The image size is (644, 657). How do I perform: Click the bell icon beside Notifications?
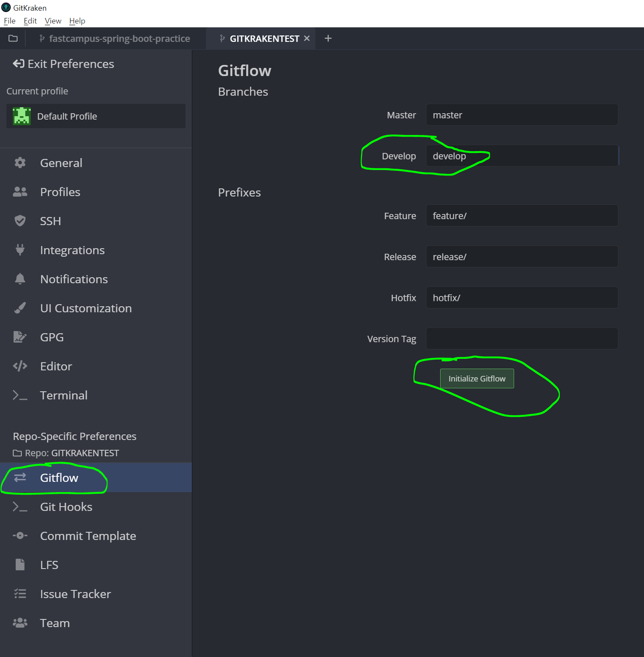coord(20,279)
